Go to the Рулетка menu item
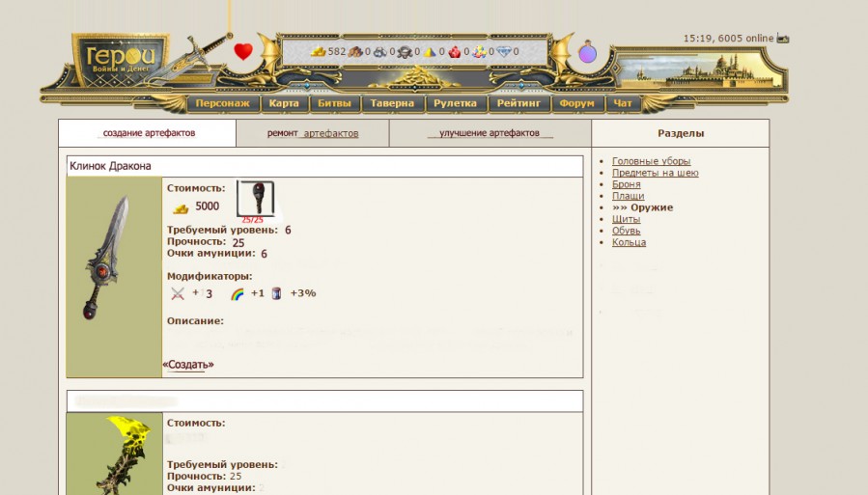The height and width of the screenshot is (495, 868). [455, 103]
